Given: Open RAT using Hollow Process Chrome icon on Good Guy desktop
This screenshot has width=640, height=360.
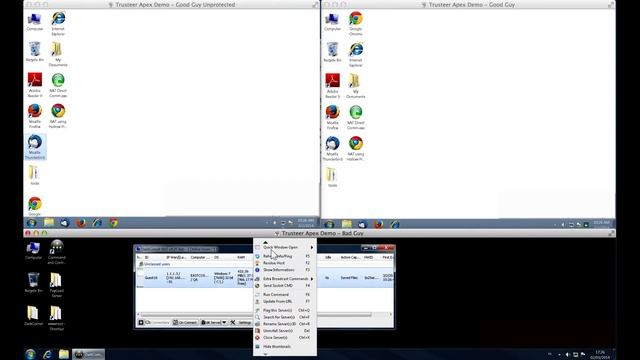Looking at the screenshot, I should (x=356, y=148).
